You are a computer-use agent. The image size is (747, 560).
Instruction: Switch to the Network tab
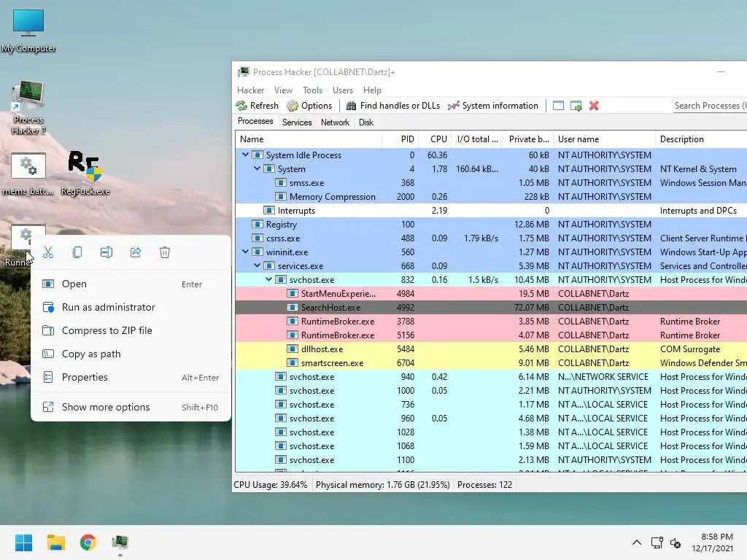click(x=335, y=122)
